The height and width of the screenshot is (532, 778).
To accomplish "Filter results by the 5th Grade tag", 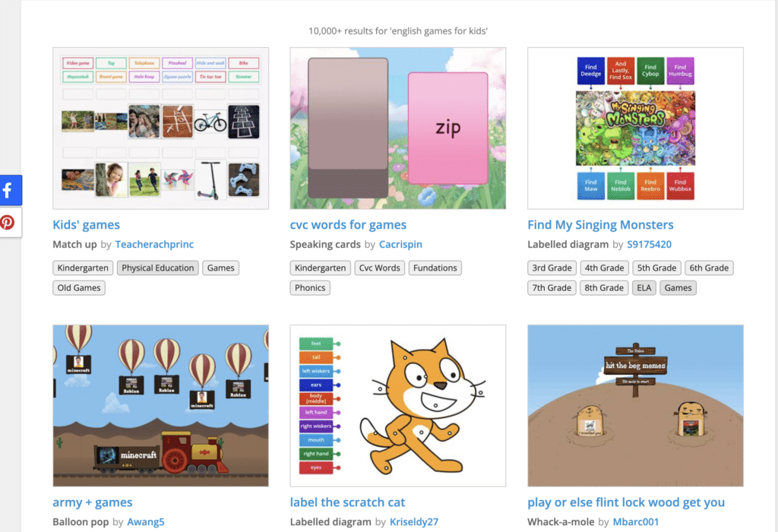I will (x=656, y=268).
